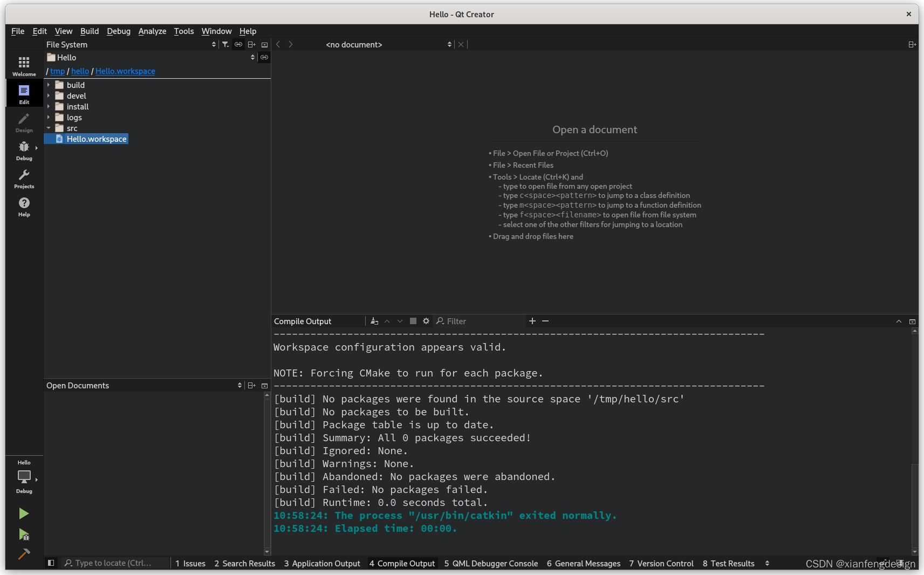Zoom out Compile Output text

(x=545, y=321)
